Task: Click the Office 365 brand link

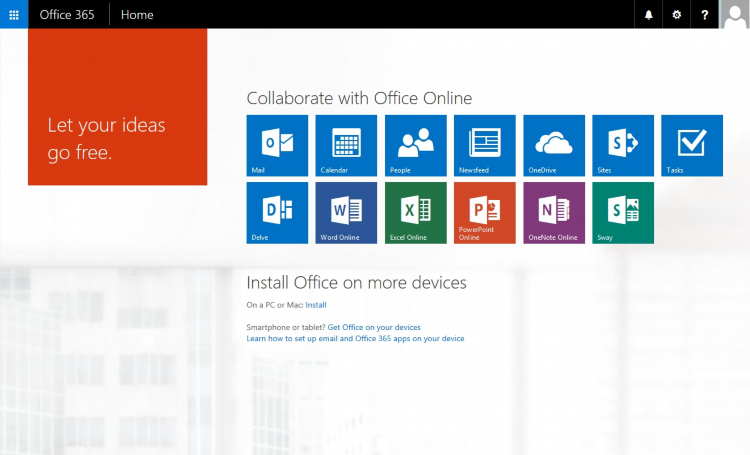Action: click(67, 15)
